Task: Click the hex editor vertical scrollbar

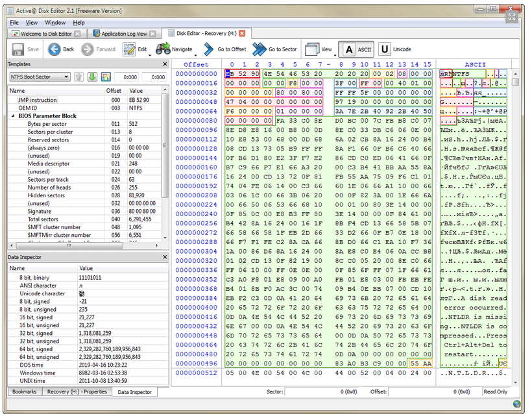Action: click(515, 227)
